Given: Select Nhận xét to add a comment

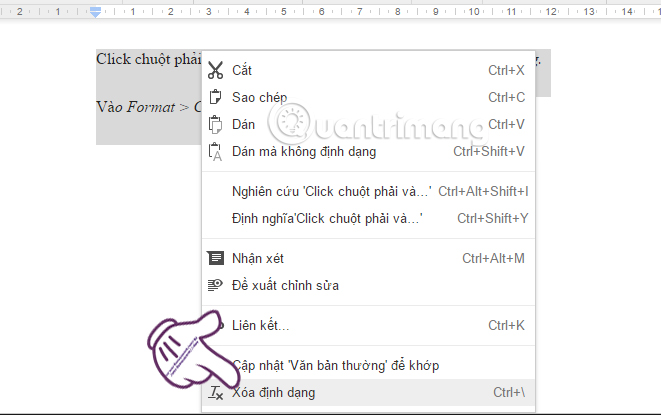Looking at the screenshot, I should pyautogui.click(x=368, y=258).
